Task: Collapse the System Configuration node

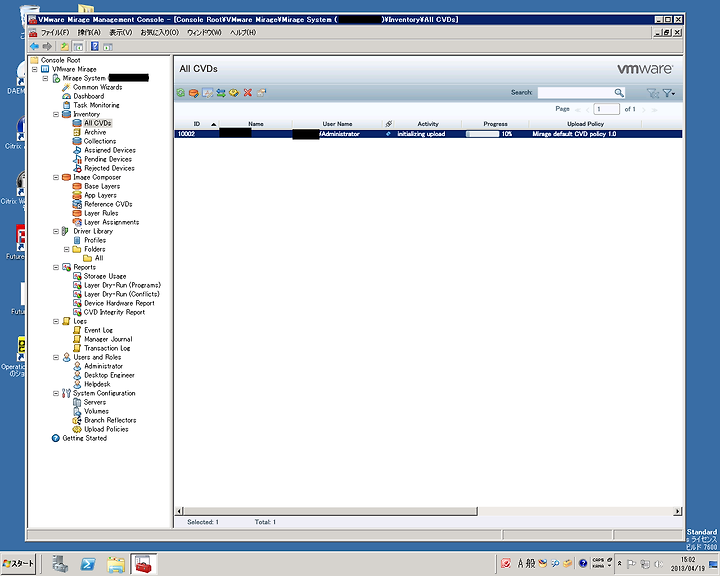Action: coord(56,394)
